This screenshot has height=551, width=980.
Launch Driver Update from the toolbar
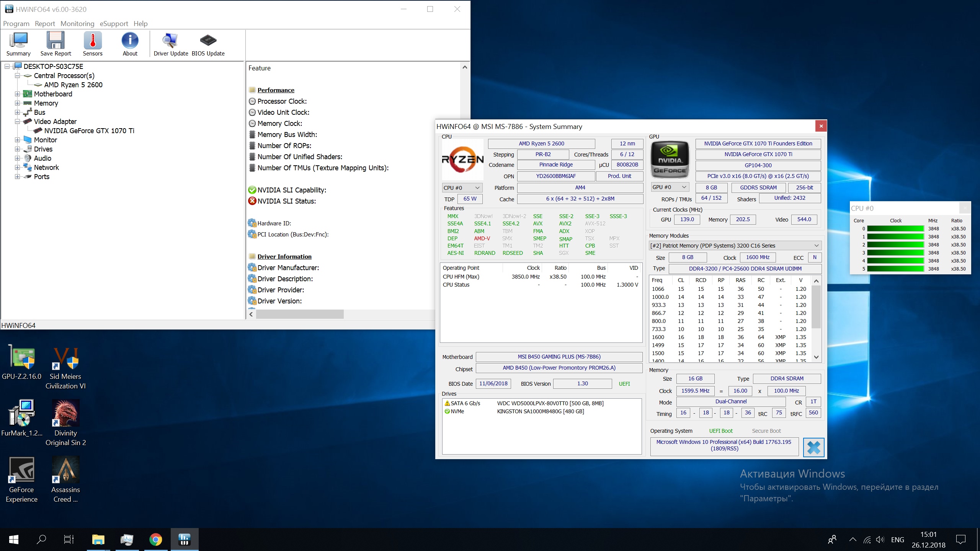tap(171, 44)
